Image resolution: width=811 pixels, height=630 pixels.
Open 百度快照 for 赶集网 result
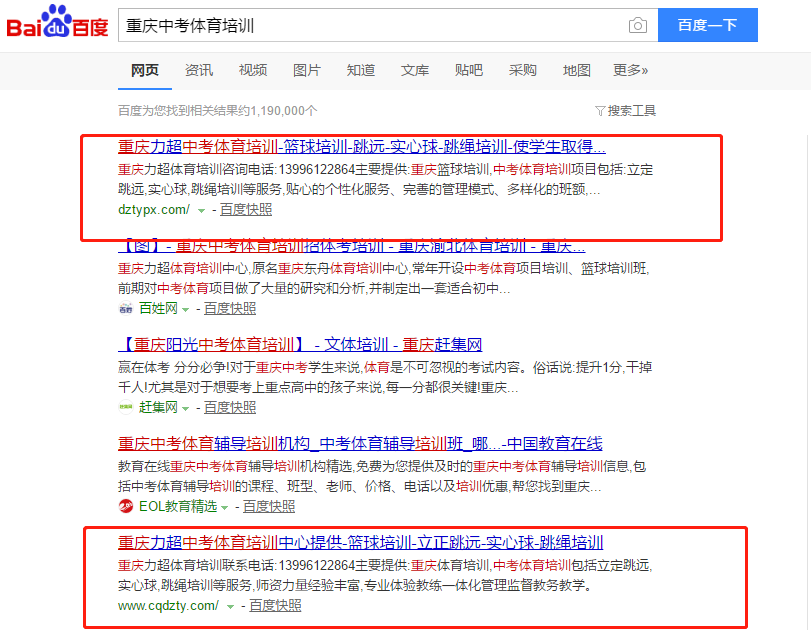coord(230,408)
